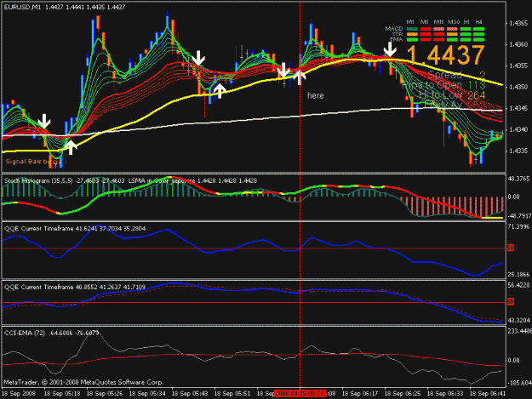
Task: Click the 18 Sep 06:17 time label
Action: [x=360, y=394]
